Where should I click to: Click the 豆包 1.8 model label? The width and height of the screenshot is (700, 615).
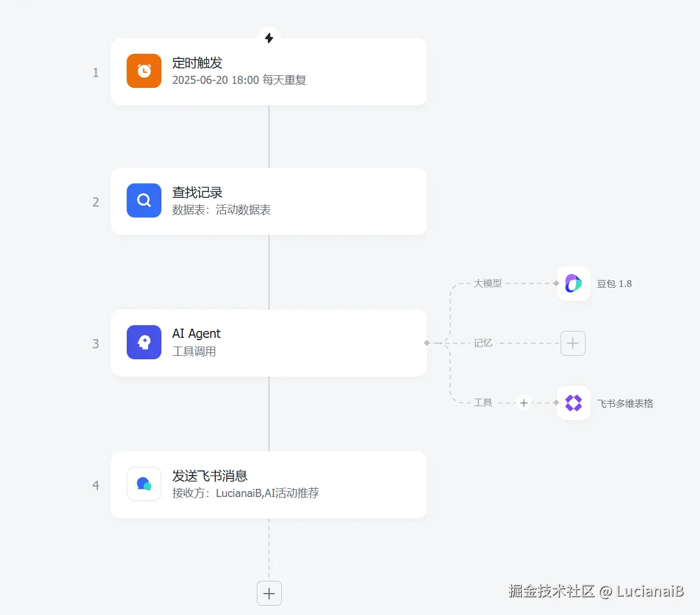coord(614,283)
